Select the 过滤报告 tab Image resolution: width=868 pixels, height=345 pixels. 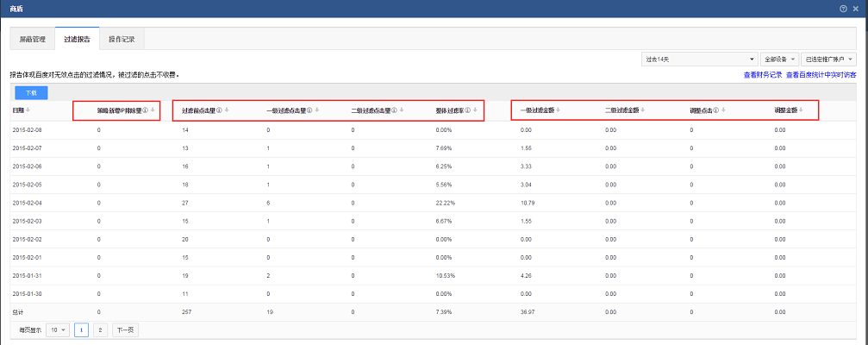77,40
